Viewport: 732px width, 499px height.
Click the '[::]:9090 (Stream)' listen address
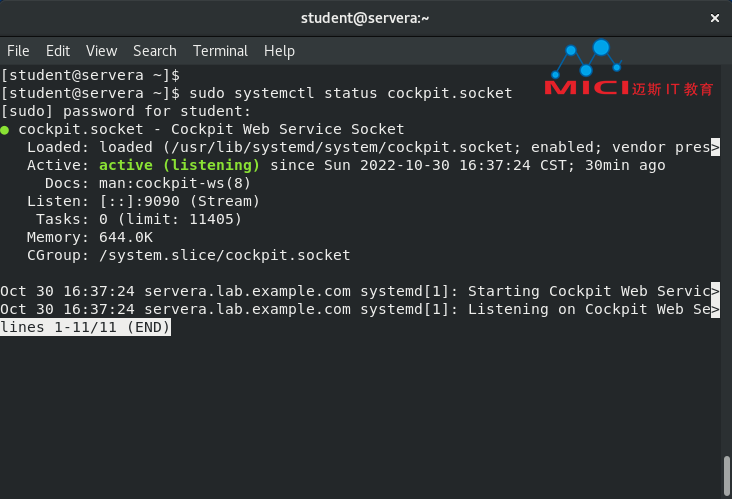coord(179,202)
